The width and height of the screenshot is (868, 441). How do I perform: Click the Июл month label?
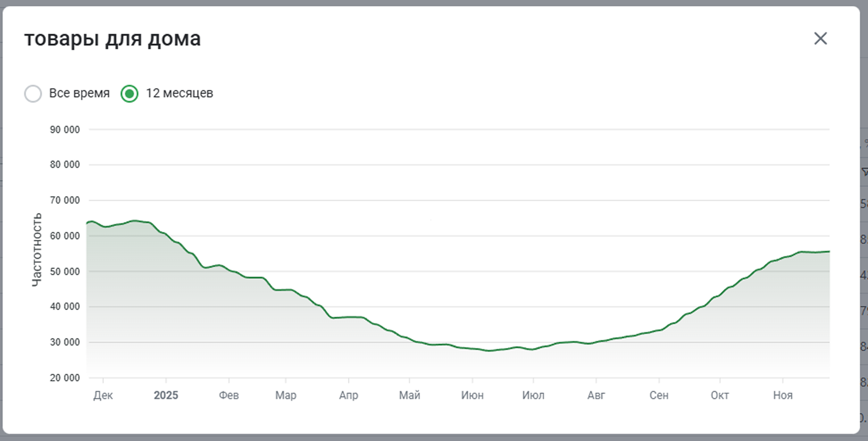pos(533,395)
